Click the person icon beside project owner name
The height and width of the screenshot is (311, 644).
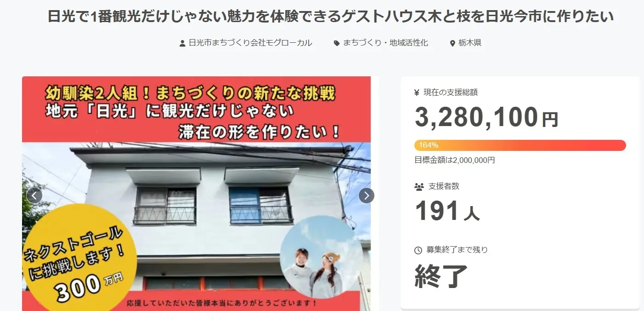click(x=182, y=43)
